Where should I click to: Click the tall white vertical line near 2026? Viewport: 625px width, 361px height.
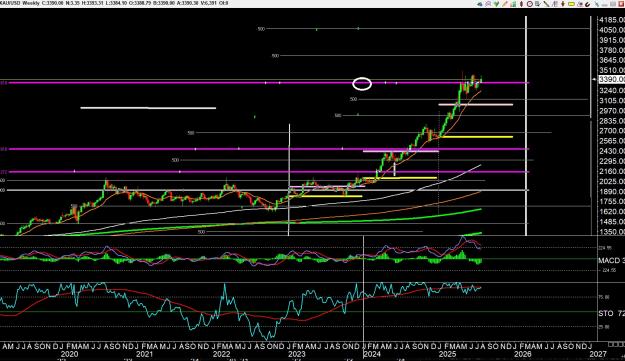coord(526,126)
